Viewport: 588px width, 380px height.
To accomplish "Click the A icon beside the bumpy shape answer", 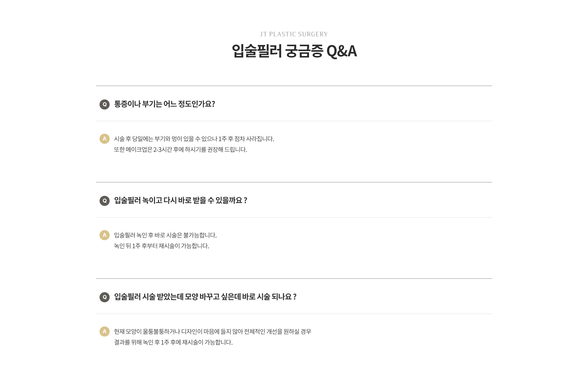I will (104, 331).
